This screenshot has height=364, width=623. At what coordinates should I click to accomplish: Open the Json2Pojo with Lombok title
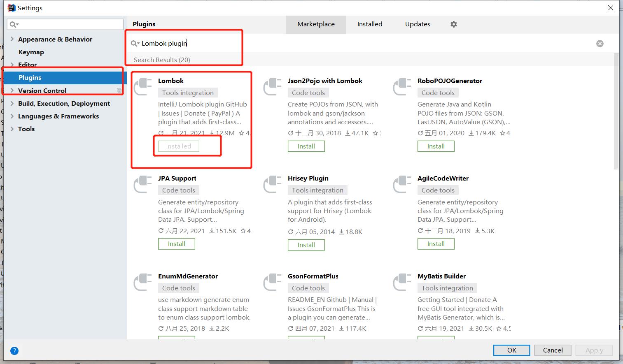325,81
